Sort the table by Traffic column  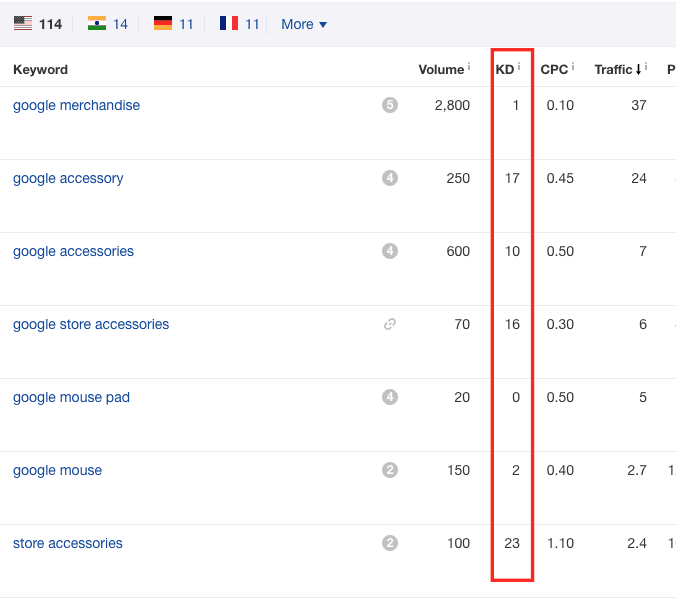[614, 69]
